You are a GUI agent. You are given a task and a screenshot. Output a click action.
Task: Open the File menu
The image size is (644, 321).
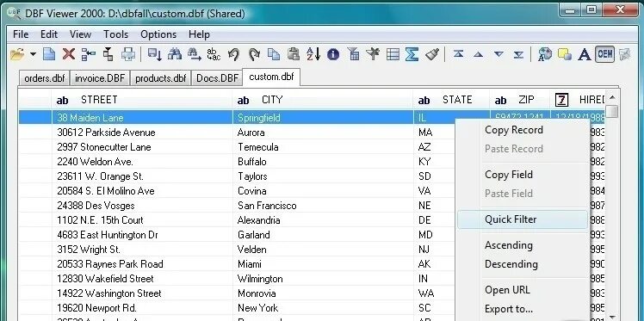point(21,34)
